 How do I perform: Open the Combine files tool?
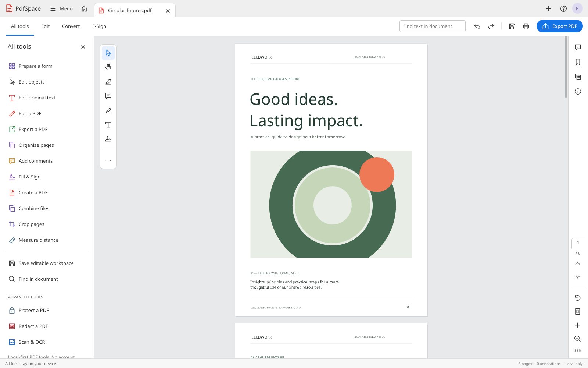[47, 209]
